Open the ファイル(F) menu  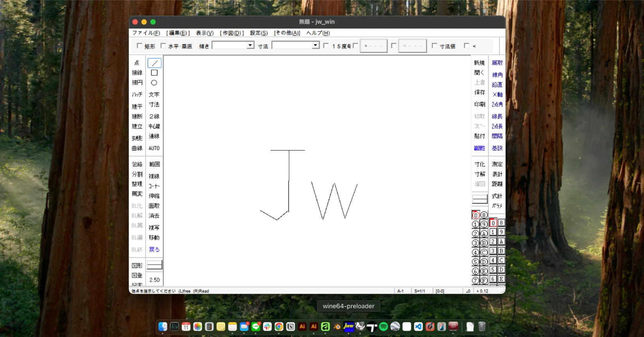coord(146,33)
